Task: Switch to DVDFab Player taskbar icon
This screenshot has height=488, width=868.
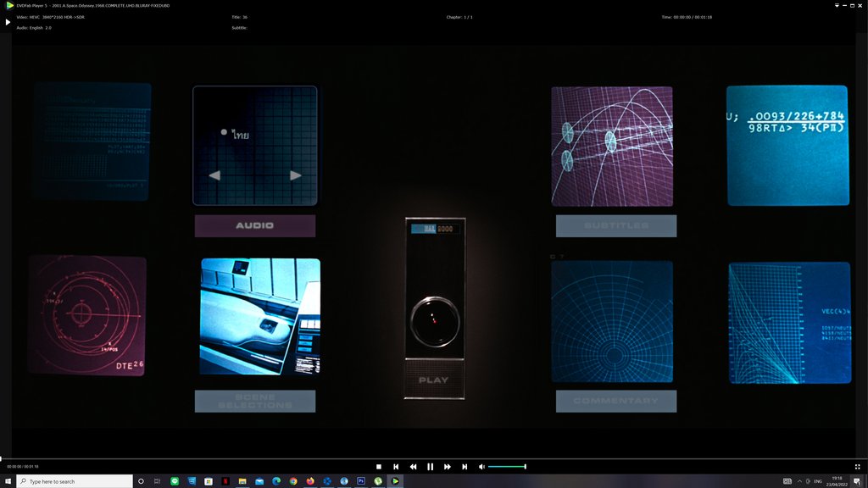Action: click(x=395, y=481)
